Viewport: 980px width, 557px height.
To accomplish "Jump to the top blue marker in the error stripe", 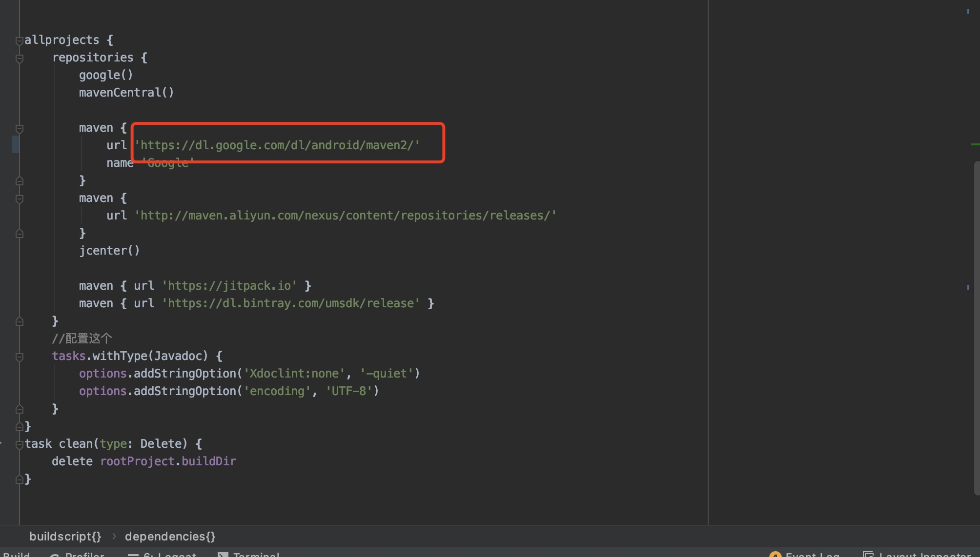I will coord(968,11).
